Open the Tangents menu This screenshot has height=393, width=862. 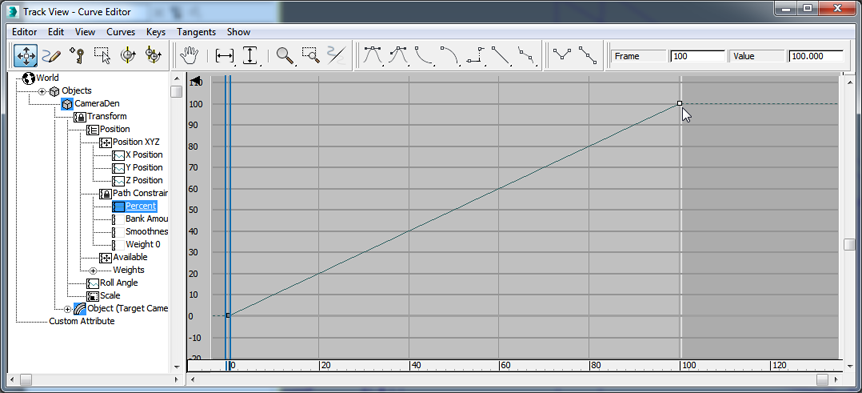tap(196, 32)
